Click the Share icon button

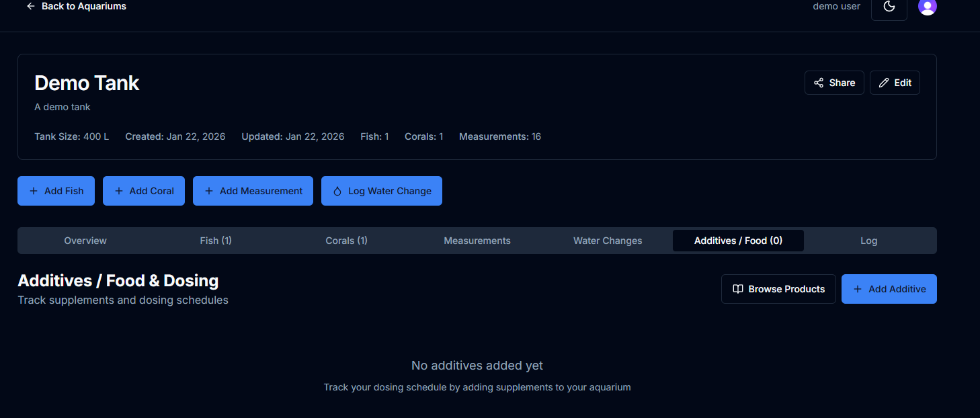point(819,83)
